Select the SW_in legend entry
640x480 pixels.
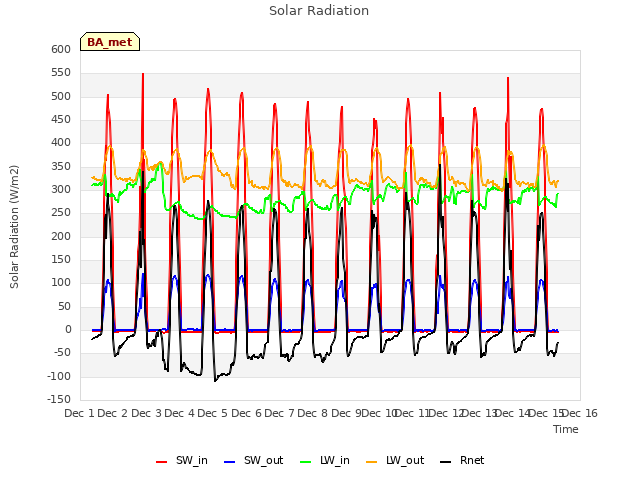tap(182, 460)
